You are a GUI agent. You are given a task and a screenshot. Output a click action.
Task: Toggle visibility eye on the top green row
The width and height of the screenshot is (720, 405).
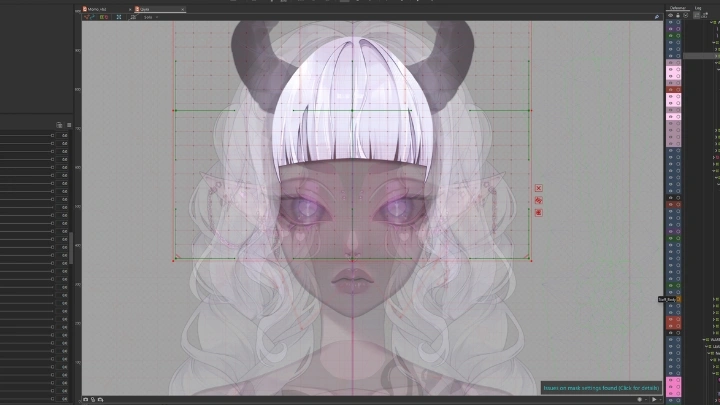point(670,35)
